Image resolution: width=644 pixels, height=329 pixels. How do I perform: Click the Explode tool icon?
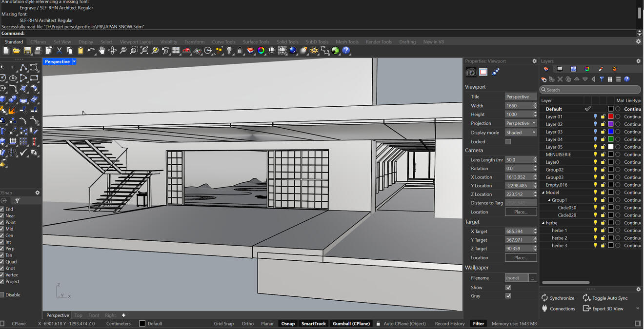(x=11, y=111)
